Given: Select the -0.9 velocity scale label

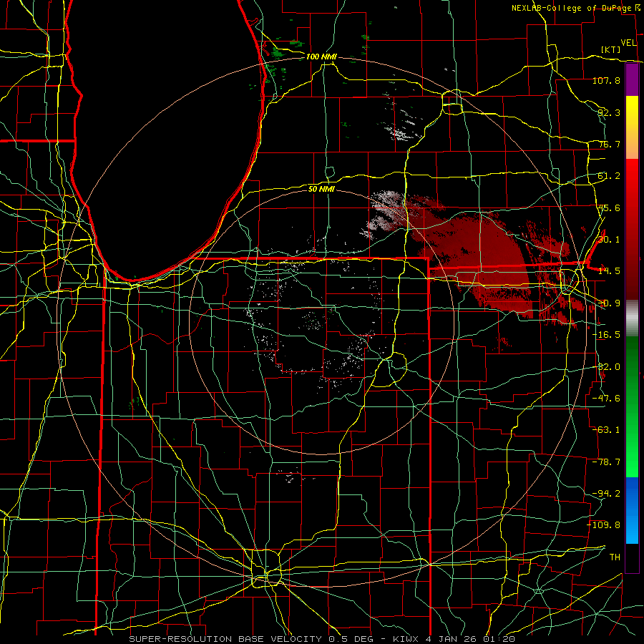Looking at the screenshot, I should click(x=609, y=303).
